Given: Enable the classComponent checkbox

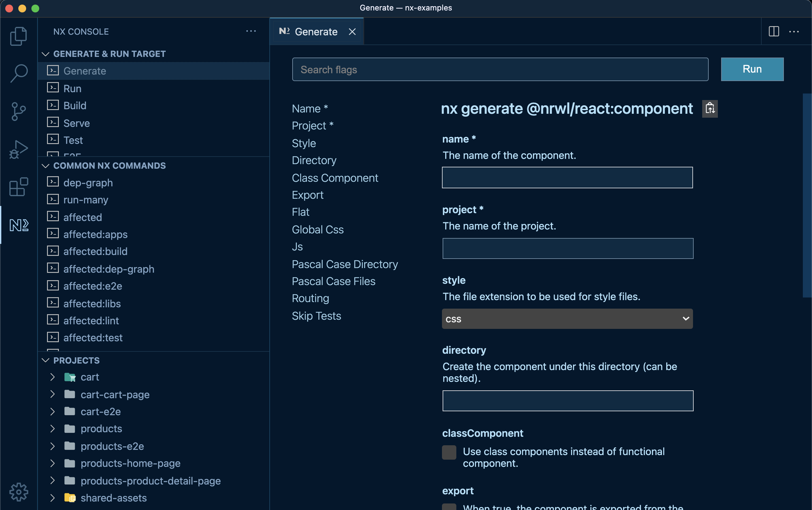Looking at the screenshot, I should point(449,452).
